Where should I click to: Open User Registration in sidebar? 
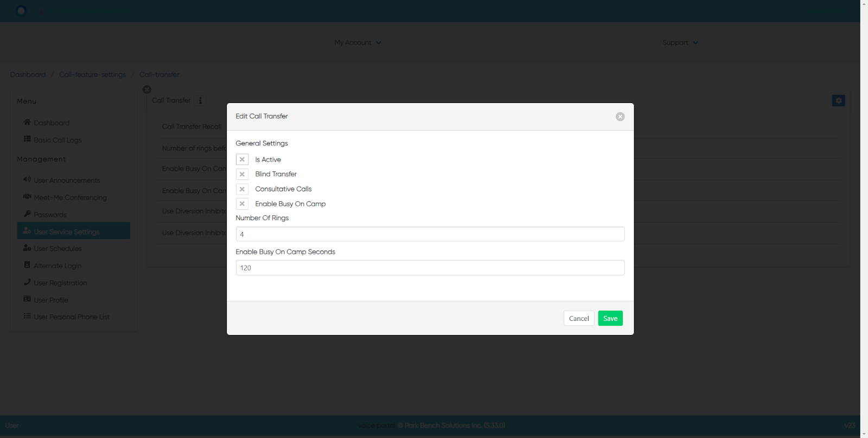(60, 283)
